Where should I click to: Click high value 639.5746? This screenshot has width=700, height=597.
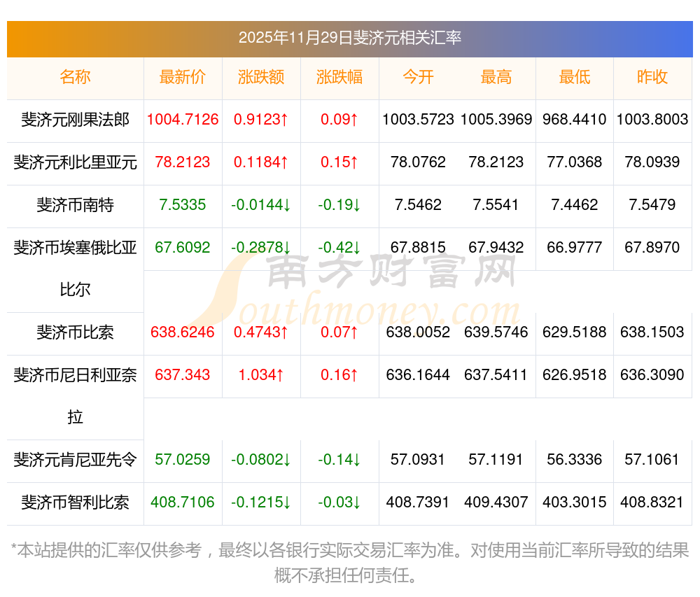coord(496,332)
